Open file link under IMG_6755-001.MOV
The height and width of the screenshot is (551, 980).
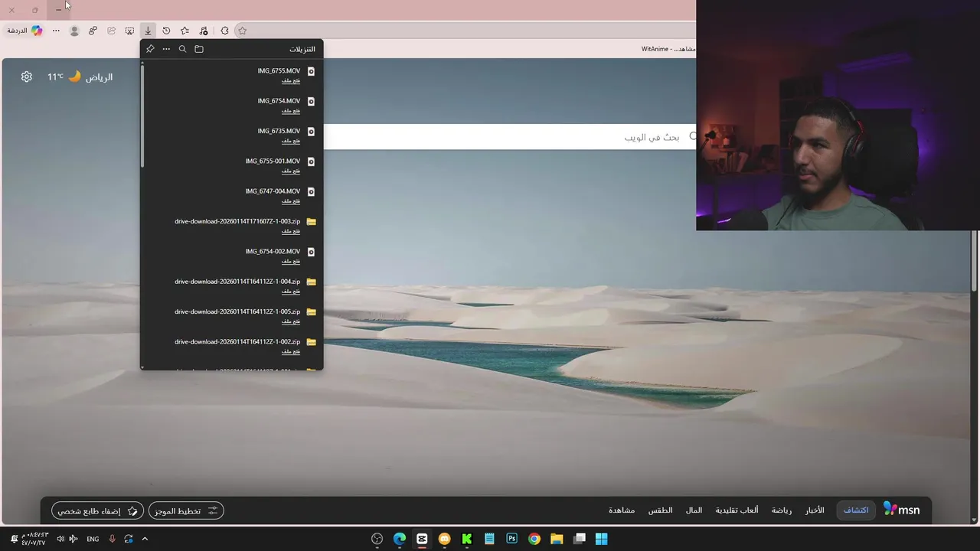[291, 171]
